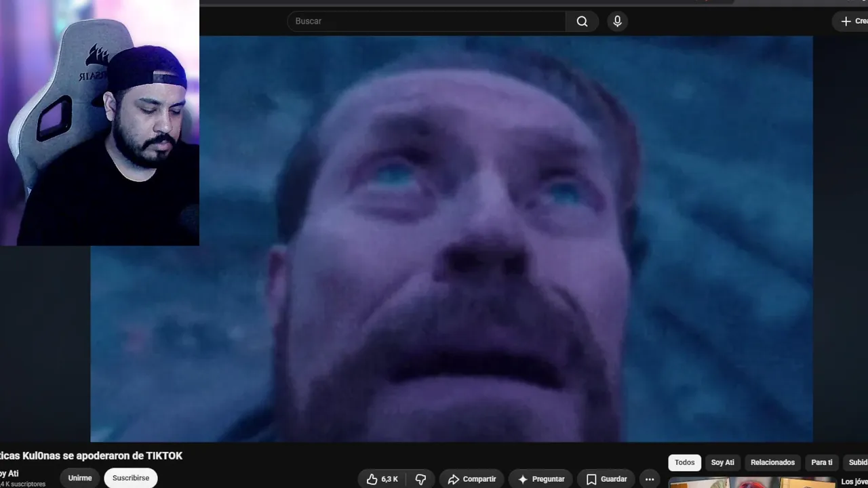This screenshot has height=488, width=868.
Task: Switch to the Para ti chip
Action: point(822,462)
